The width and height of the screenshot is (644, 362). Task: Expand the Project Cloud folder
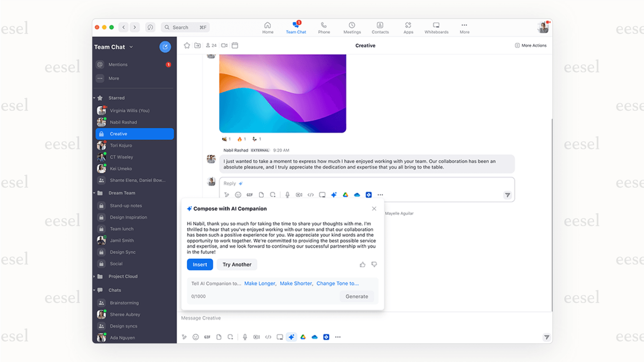point(94,276)
